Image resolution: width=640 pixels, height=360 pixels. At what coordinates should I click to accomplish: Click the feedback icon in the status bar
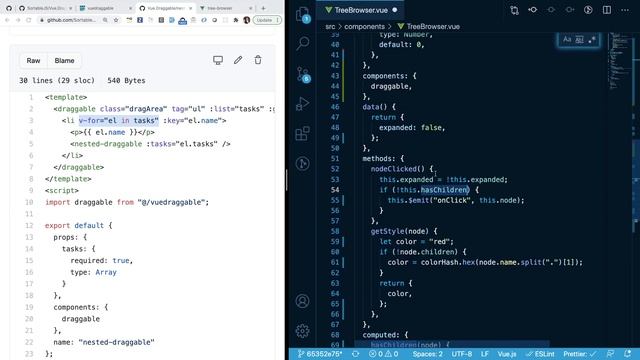(611, 354)
